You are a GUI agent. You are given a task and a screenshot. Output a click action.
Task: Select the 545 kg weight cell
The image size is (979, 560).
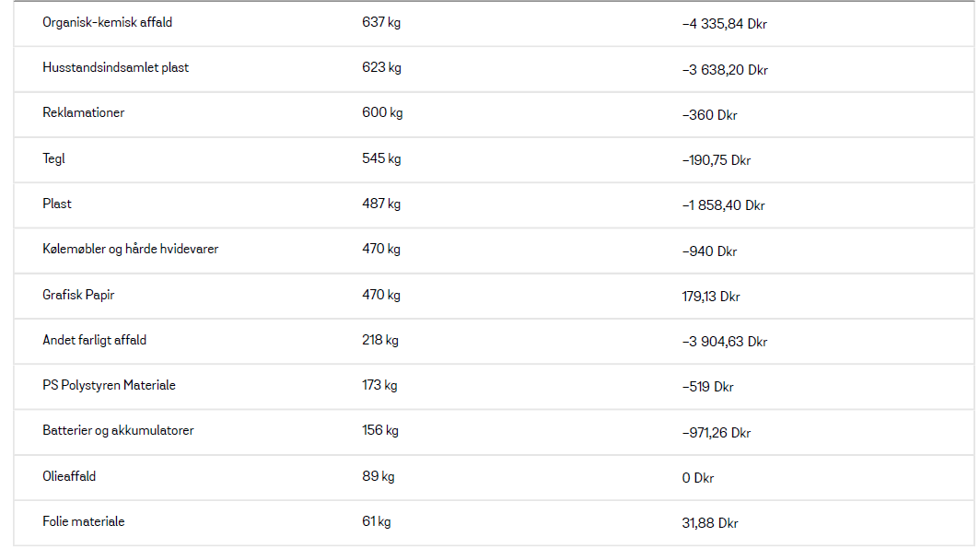click(381, 158)
